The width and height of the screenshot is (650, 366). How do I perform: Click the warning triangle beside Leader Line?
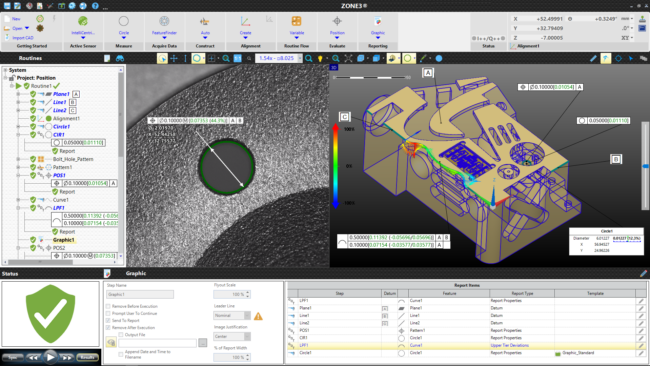pyautogui.click(x=258, y=316)
